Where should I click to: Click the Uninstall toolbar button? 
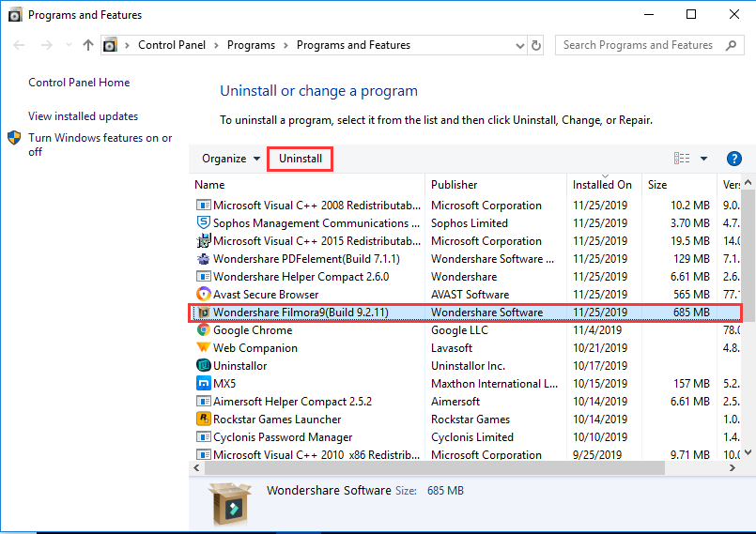coord(300,159)
